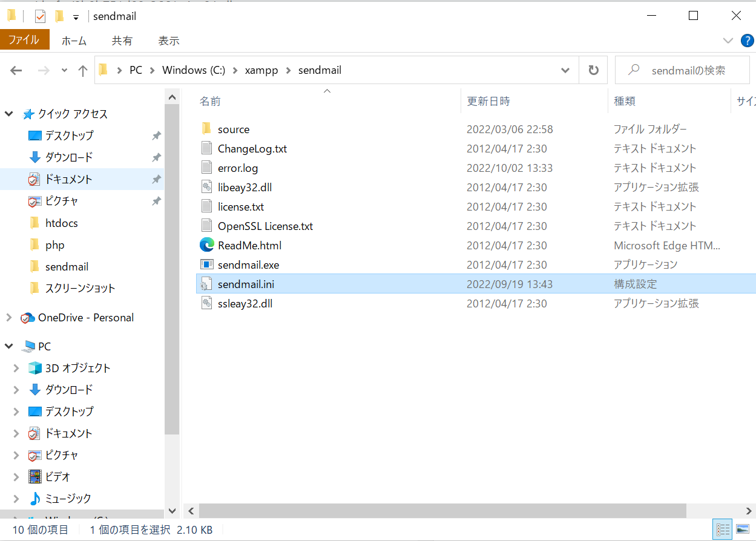Navigate to Windows (C:) via the breadcrumb
Screen dimensions: 756x541
click(x=193, y=70)
